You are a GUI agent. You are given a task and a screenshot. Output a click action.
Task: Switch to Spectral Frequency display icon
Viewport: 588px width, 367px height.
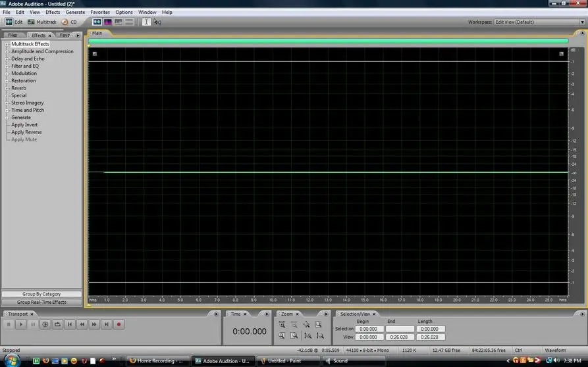107,22
